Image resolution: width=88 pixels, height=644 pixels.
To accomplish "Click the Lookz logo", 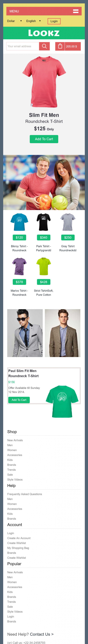I will click(x=44, y=33).
